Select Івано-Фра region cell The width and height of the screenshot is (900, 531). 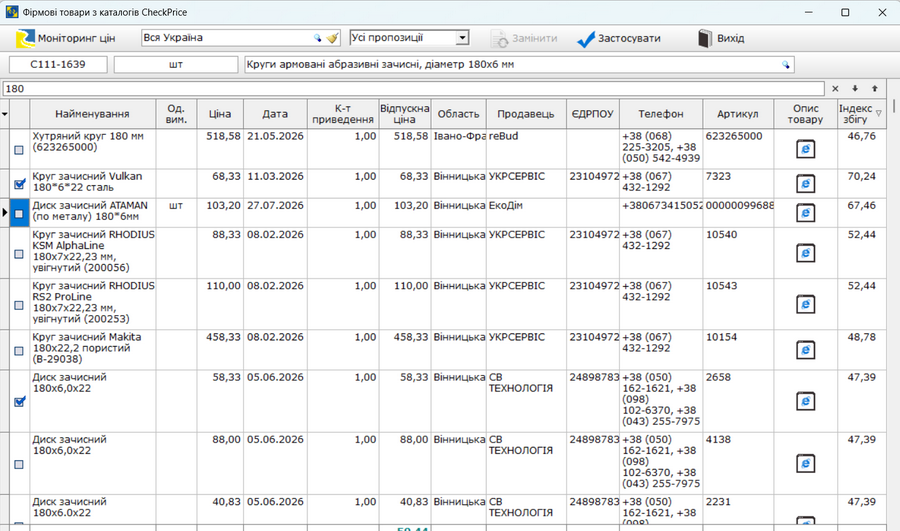458,149
